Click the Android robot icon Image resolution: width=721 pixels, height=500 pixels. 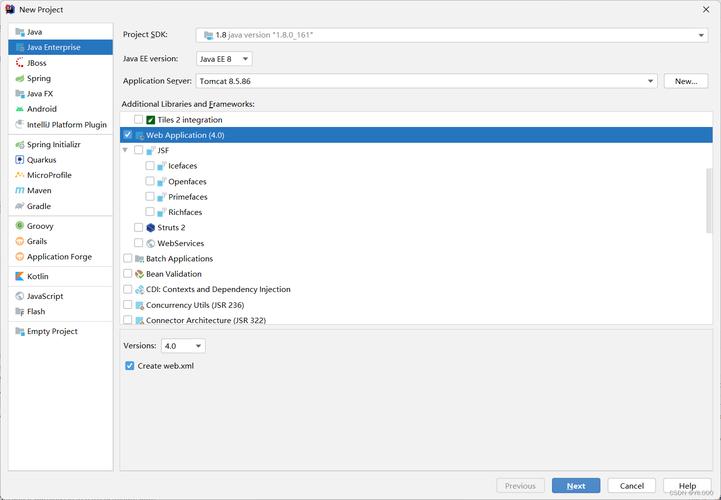(x=20, y=109)
